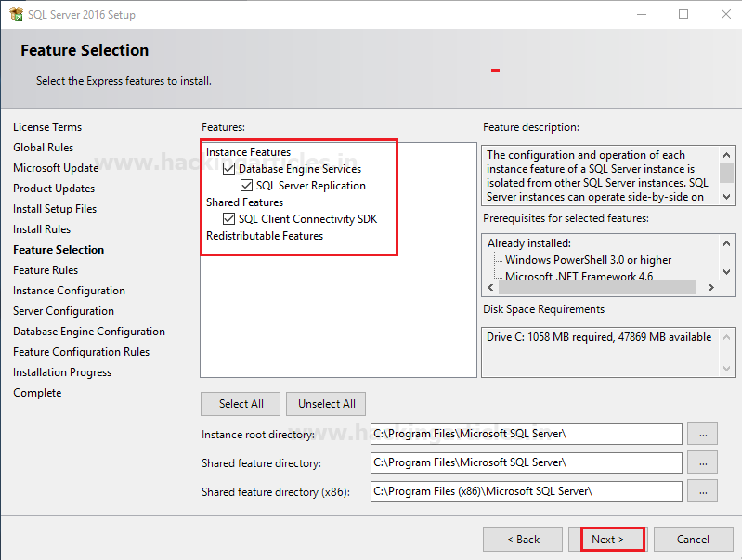Browse for shared feature directory
This screenshot has width=742, height=560.
click(x=703, y=462)
